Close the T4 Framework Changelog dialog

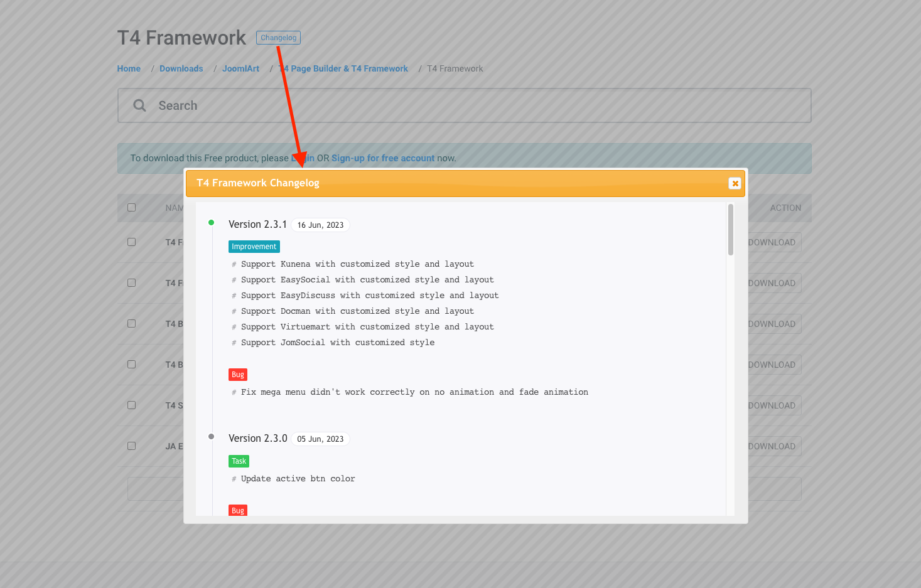click(x=735, y=183)
